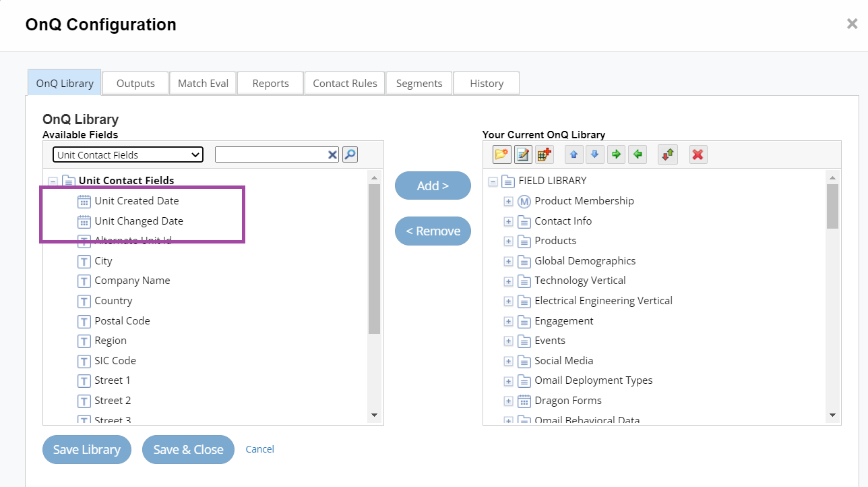The height and width of the screenshot is (487, 868).
Task: Expand the Product Membership node
Action: point(509,201)
